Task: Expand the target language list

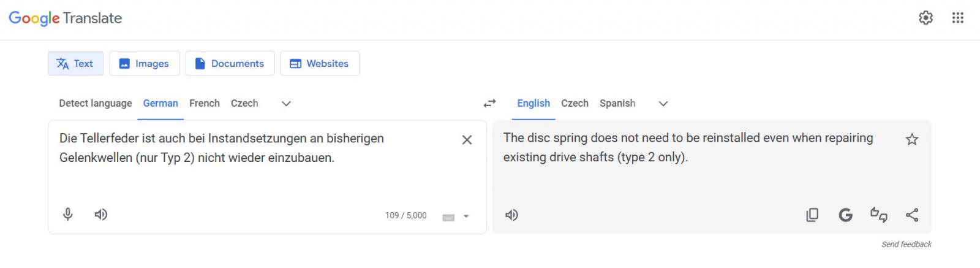Action: tap(663, 104)
